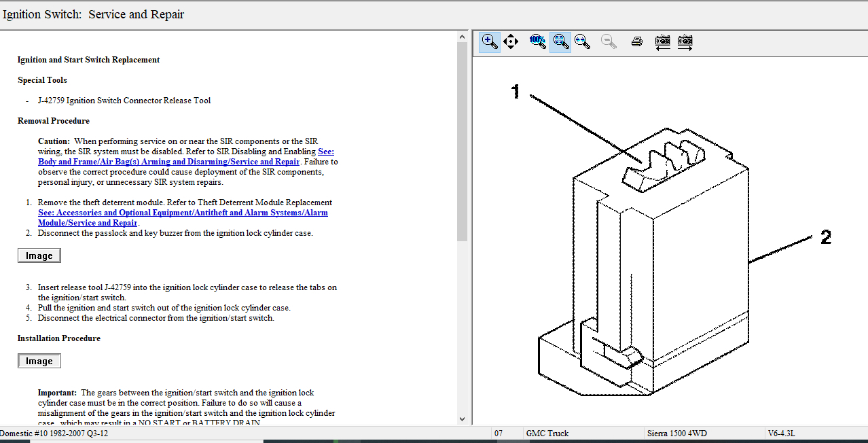The height and width of the screenshot is (443, 868).
Task: Click the Image button under Installation Procedure
Action: 39,361
